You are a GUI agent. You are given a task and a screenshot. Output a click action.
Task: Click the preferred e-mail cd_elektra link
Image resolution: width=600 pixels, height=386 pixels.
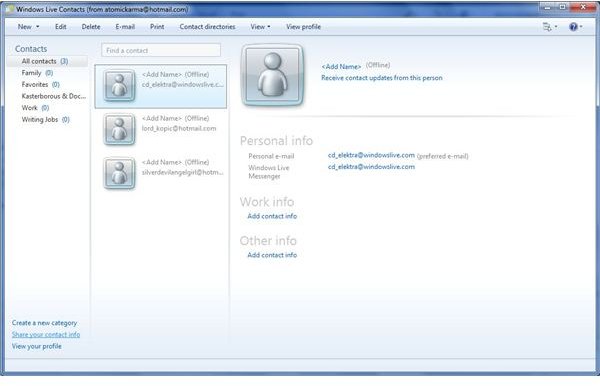coord(371,155)
